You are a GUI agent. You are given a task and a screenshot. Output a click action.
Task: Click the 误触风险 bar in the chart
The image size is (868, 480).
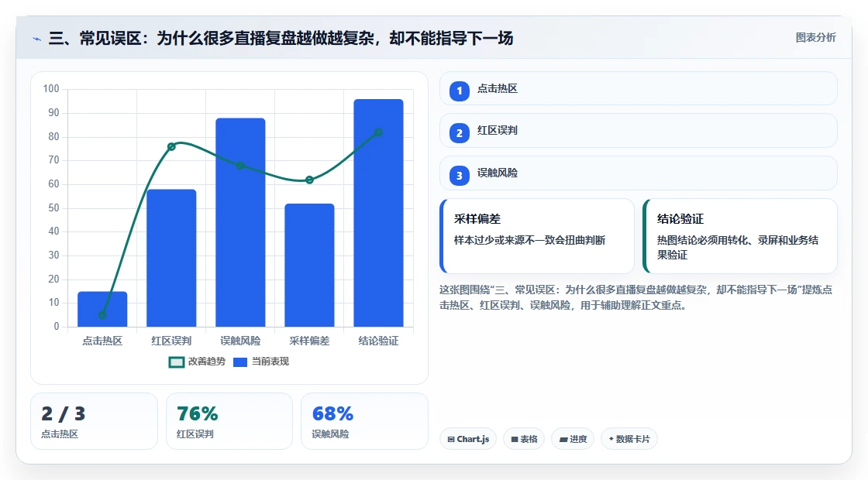240,222
